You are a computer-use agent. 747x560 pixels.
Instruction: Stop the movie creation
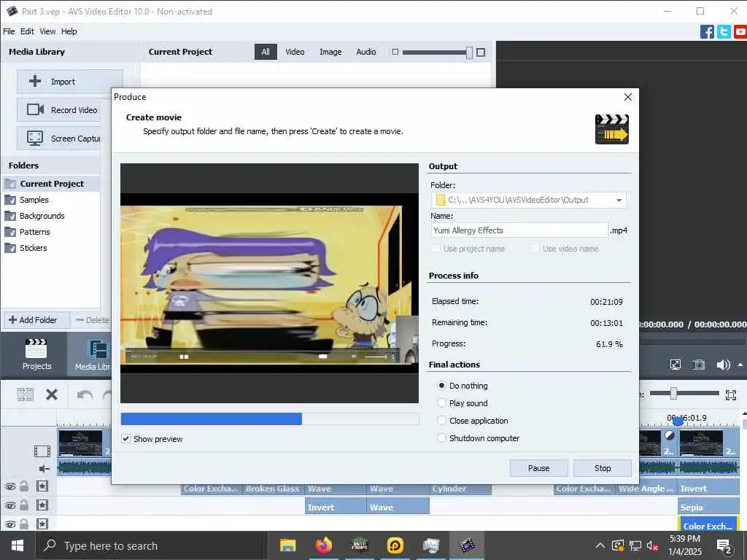603,468
